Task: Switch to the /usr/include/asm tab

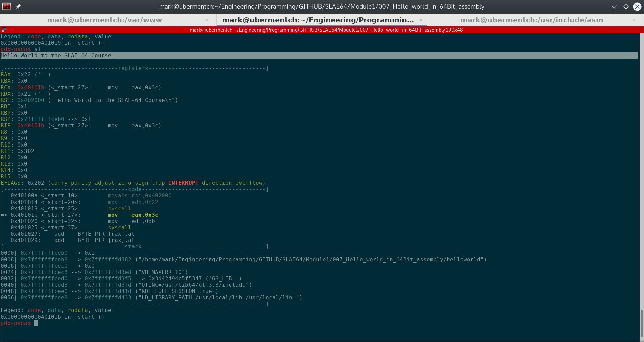Action: tap(532, 20)
